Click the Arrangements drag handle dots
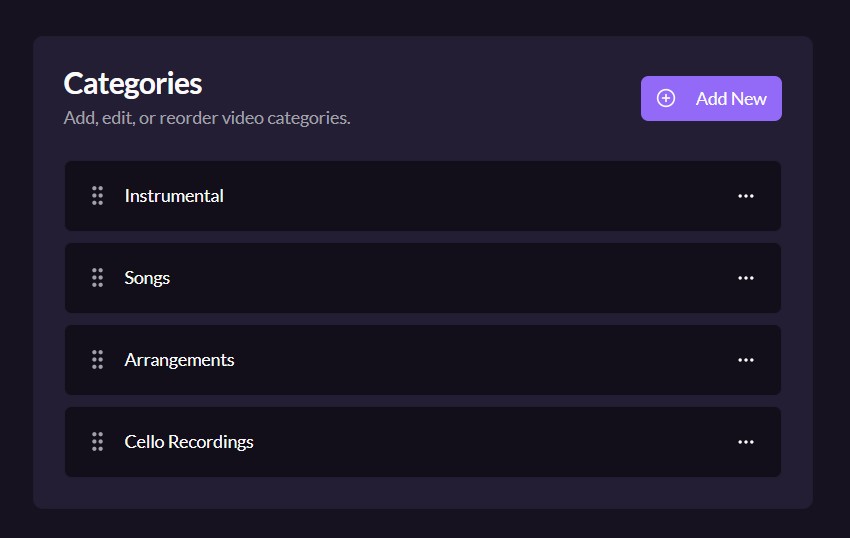This screenshot has height=538, width=850. tap(97, 360)
